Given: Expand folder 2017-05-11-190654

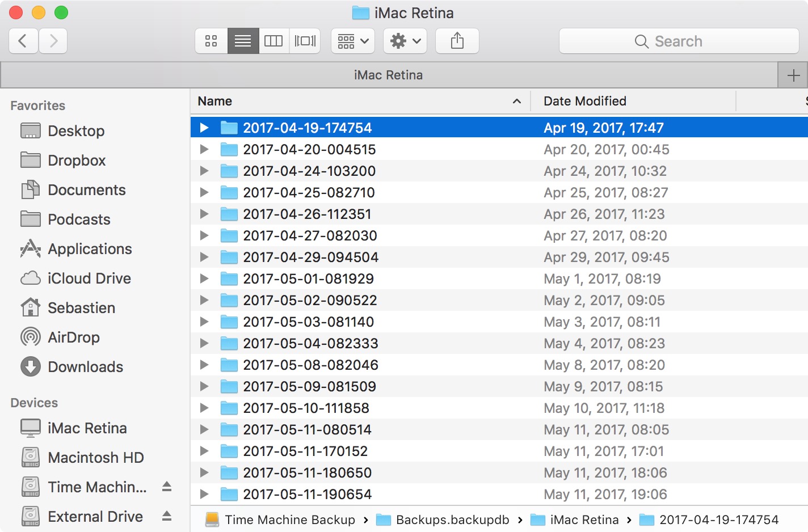Looking at the screenshot, I should 204,495.
